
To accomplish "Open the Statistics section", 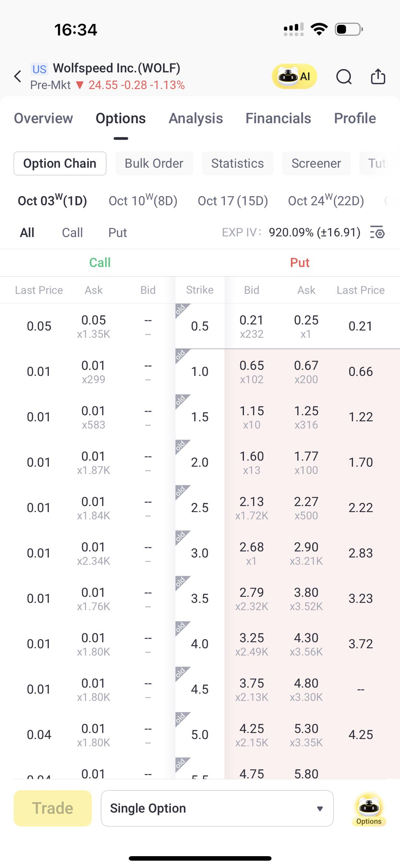I will [237, 164].
